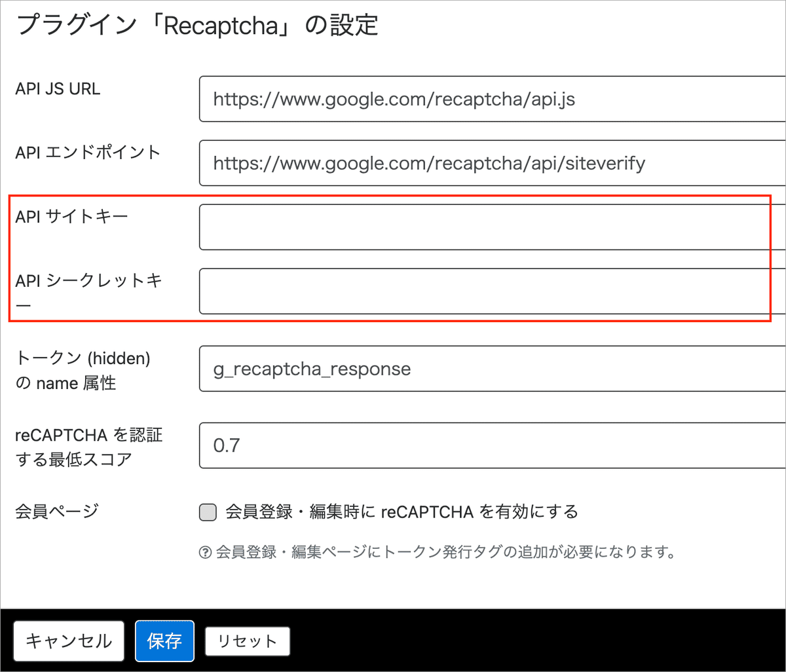The width and height of the screenshot is (786, 672).
Task: Click the reCAPTCHA を認証する最低スコア label
Action: click(x=88, y=447)
